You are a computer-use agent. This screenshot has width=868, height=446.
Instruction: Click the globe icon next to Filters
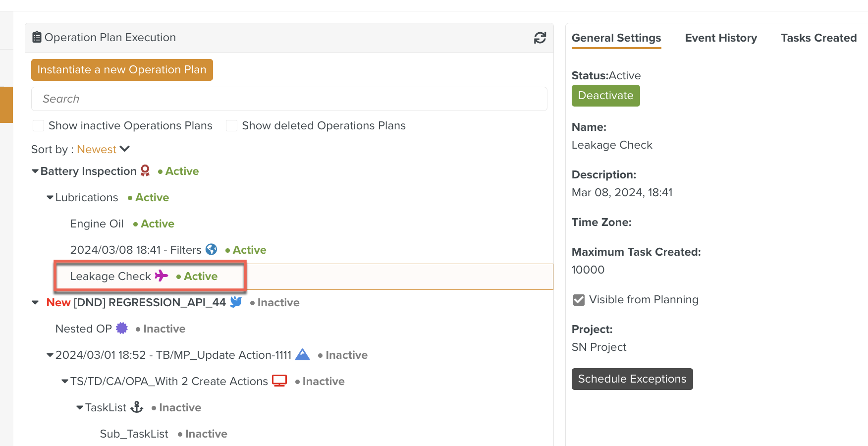211,249
